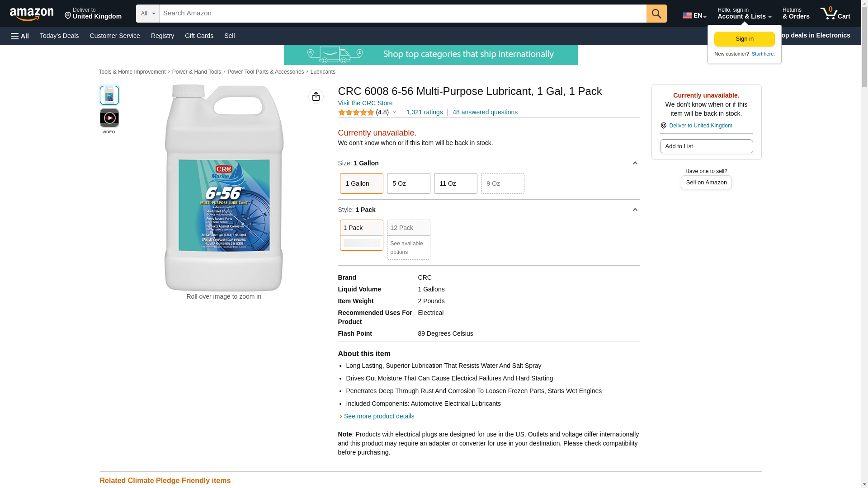Select the 11 Oz size option
This screenshot has width=868, height=488.
(x=455, y=183)
